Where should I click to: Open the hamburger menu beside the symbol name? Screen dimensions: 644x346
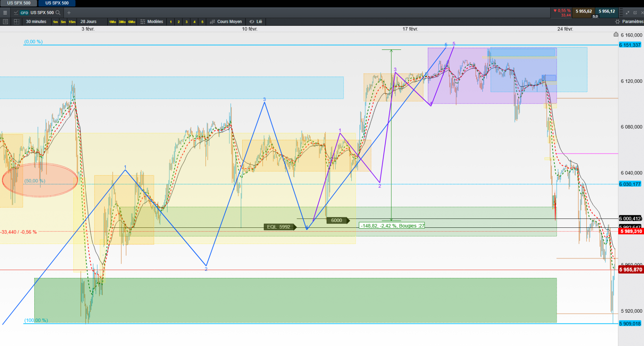5,13
